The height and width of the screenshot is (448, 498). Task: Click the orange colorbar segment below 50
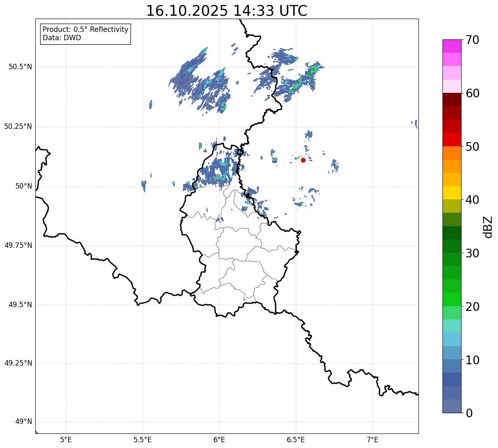[452, 153]
